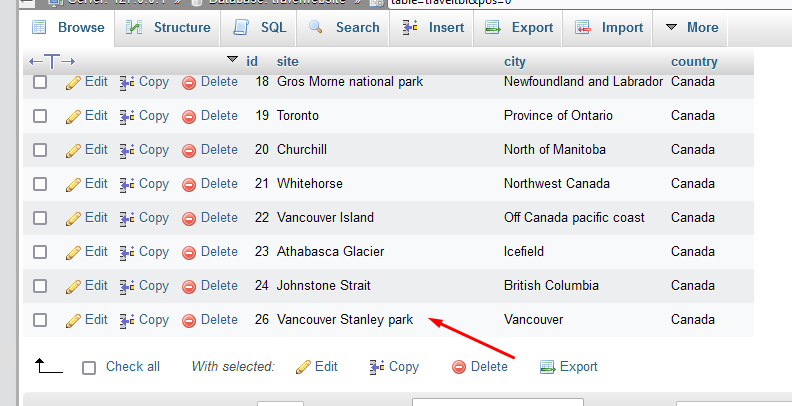This screenshot has width=792, height=406.
Task: Click red Delete icon for Johnstone Strait row
Action: pos(189,286)
